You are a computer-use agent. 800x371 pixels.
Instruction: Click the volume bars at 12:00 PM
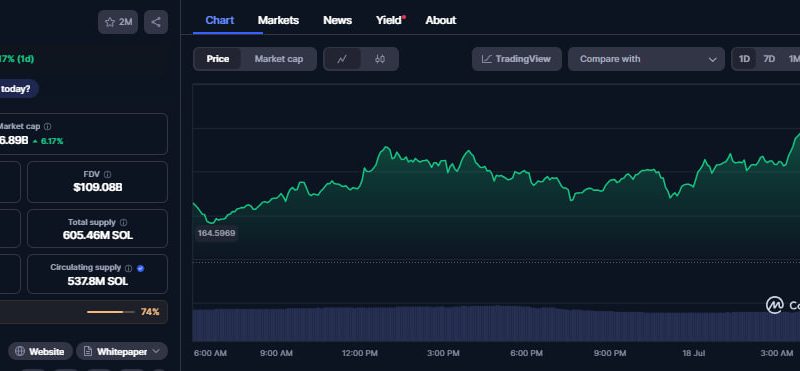[360, 324]
